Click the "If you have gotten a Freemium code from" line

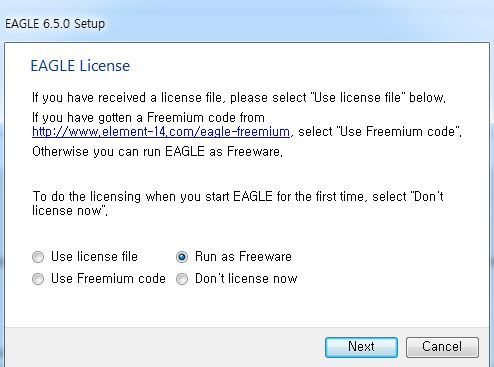[x=148, y=118]
